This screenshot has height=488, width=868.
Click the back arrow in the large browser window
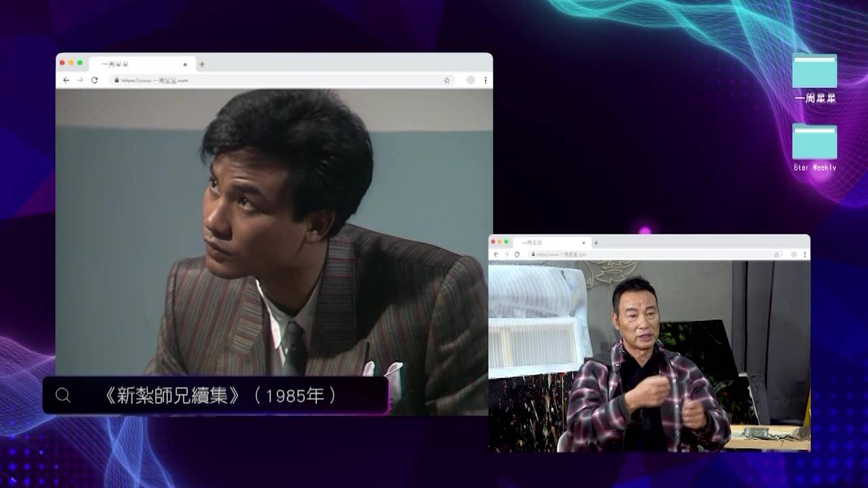(66, 80)
